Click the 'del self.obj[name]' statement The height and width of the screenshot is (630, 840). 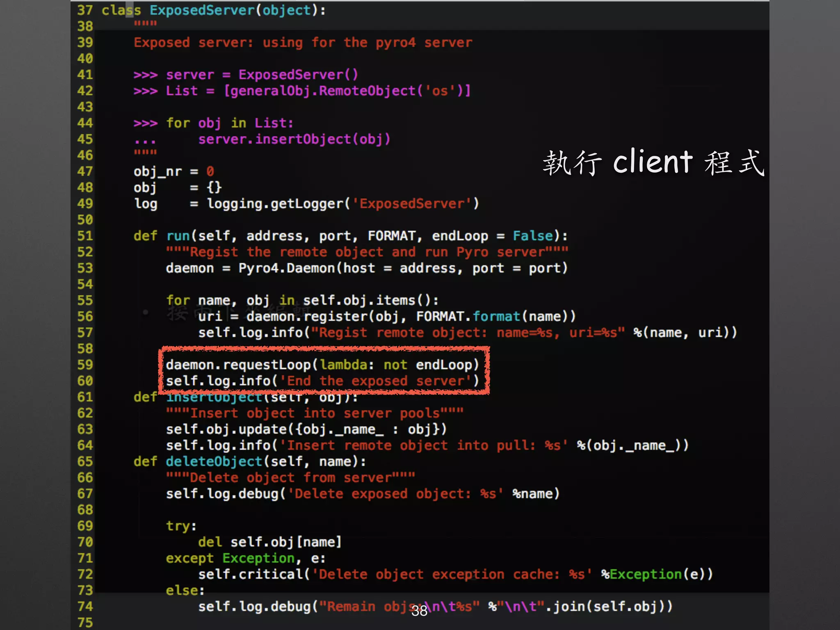pyautogui.click(x=269, y=542)
